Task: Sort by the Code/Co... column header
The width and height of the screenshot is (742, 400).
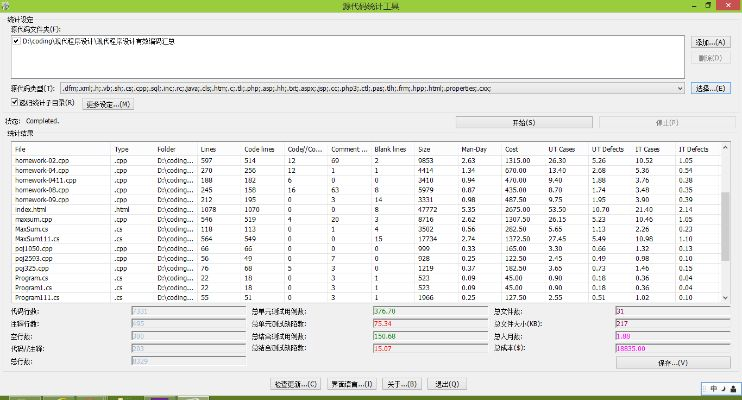Action: pyautogui.click(x=306, y=149)
